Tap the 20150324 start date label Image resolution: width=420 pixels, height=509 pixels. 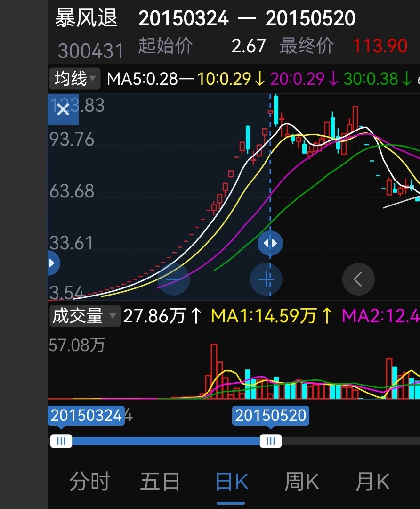click(86, 416)
